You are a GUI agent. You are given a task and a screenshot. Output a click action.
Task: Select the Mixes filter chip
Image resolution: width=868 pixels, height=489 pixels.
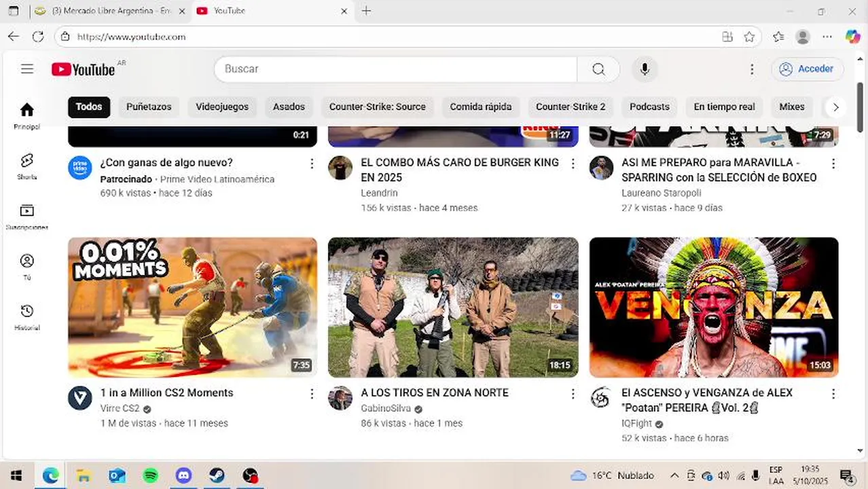click(792, 107)
